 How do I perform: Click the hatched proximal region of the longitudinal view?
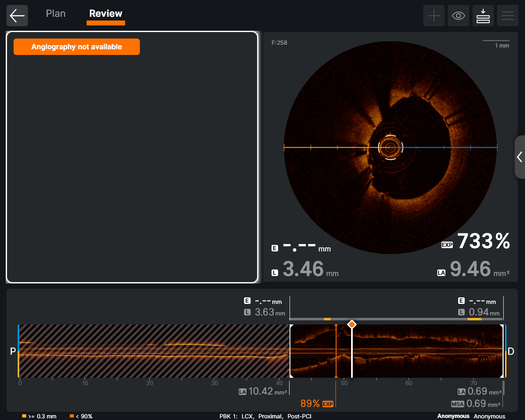pyautogui.click(x=154, y=351)
